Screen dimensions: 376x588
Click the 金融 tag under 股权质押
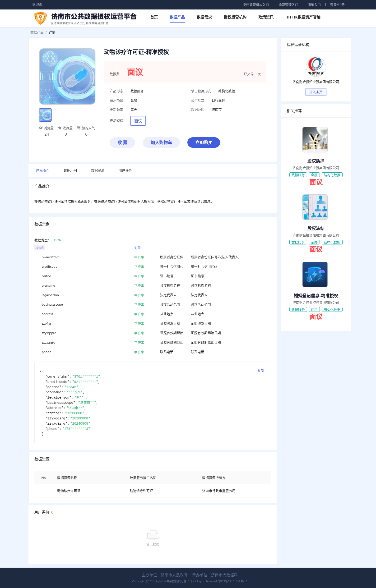click(x=314, y=175)
